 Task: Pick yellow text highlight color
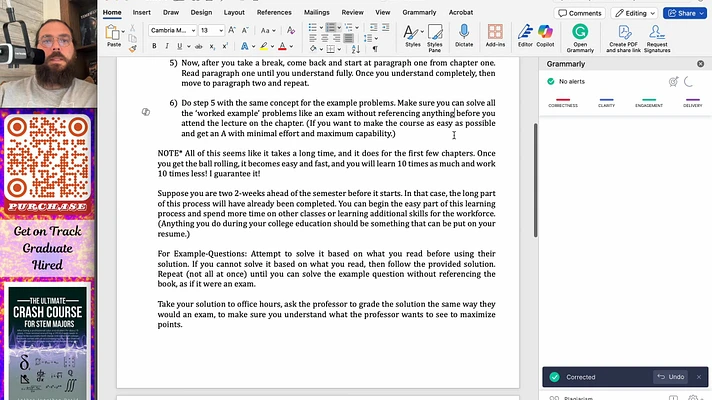coord(264,46)
